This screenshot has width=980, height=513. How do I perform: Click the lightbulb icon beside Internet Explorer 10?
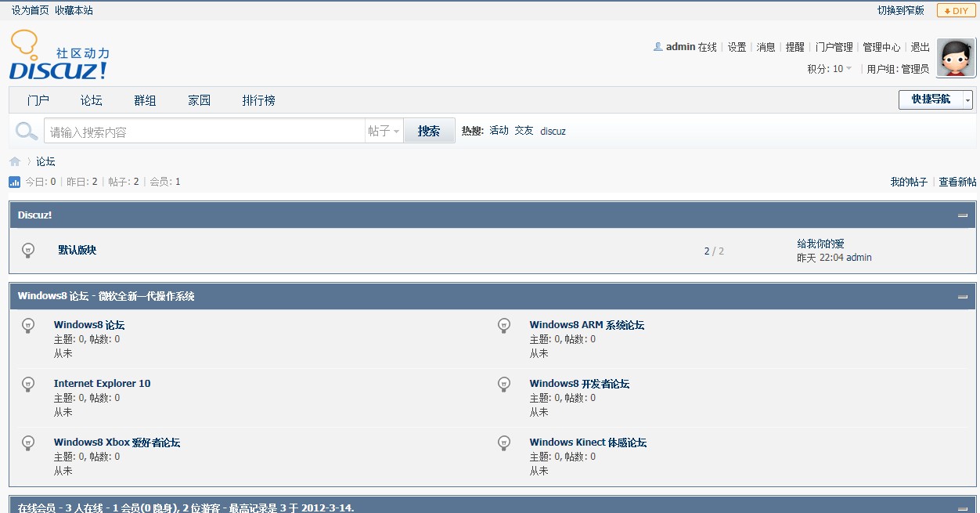[28, 384]
